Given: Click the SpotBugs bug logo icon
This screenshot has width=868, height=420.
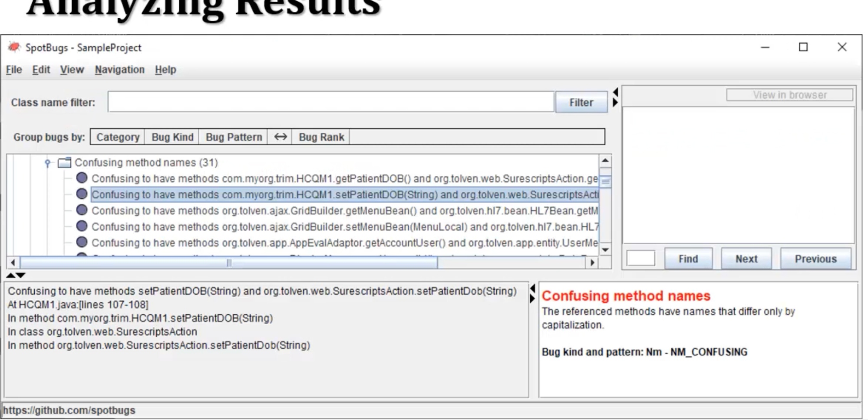Looking at the screenshot, I should coord(14,47).
